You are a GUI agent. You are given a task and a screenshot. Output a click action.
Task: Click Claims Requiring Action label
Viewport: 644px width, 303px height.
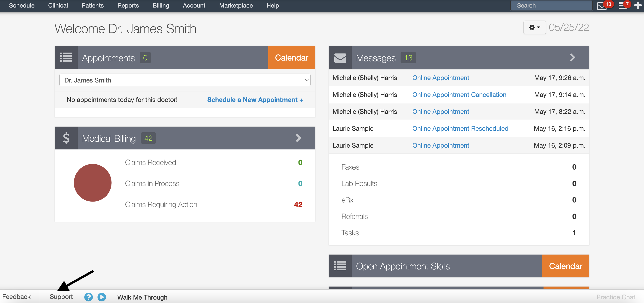161,205
